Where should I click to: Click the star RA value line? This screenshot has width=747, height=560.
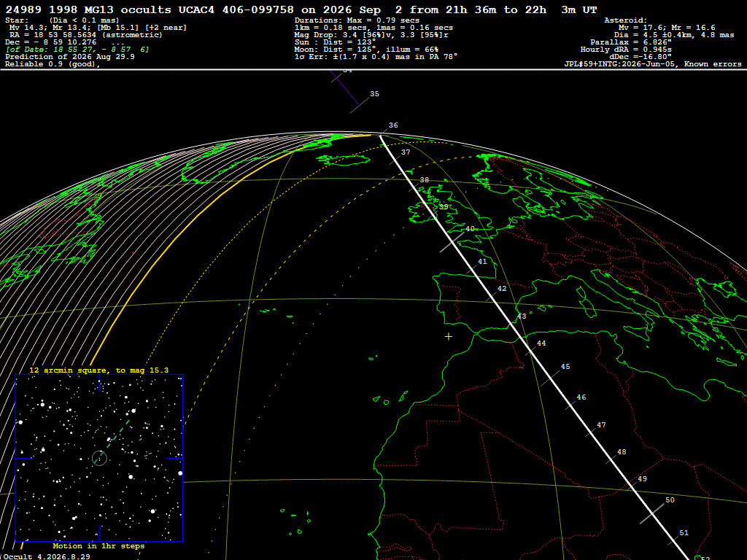coord(86,35)
